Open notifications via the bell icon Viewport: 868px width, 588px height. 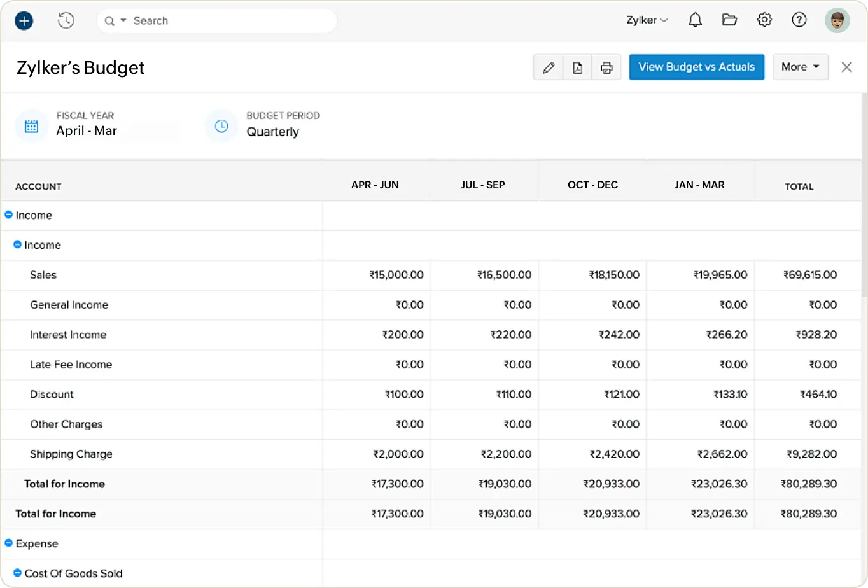[695, 20]
